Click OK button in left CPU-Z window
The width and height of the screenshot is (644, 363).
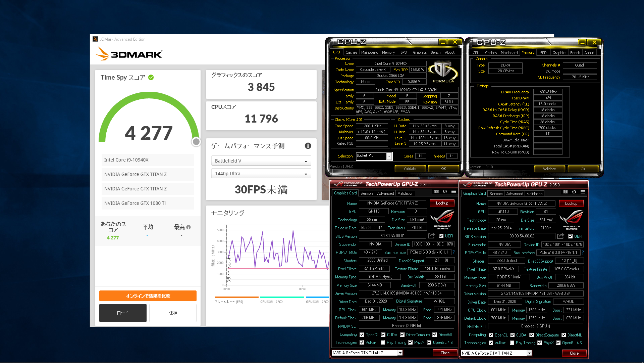pyautogui.click(x=443, y=169)
